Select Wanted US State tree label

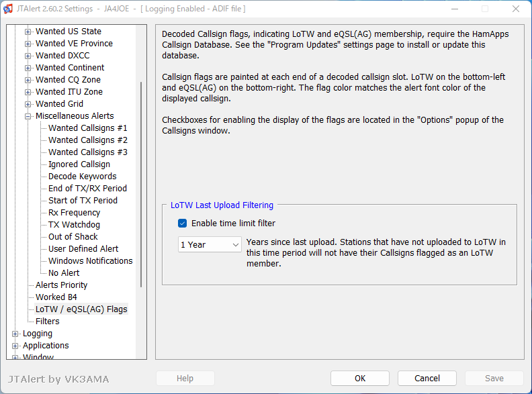click(x=69, y=32)
